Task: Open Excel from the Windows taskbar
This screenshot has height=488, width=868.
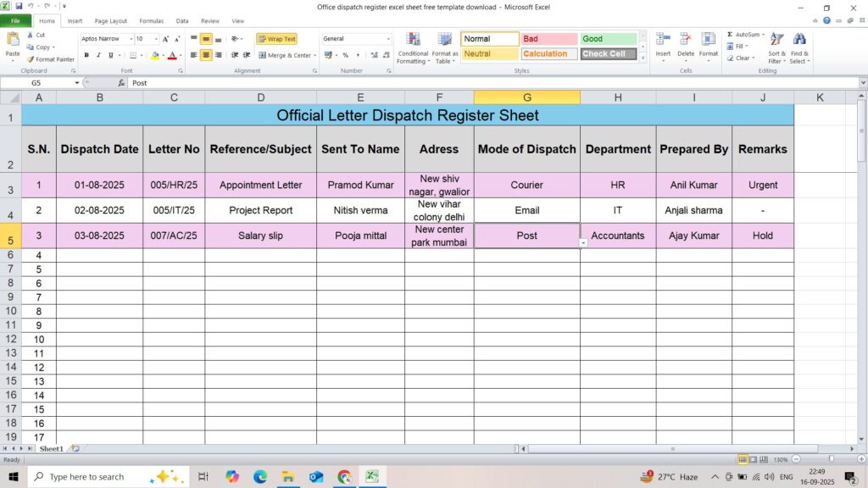Action: click(x=370, y=477)
